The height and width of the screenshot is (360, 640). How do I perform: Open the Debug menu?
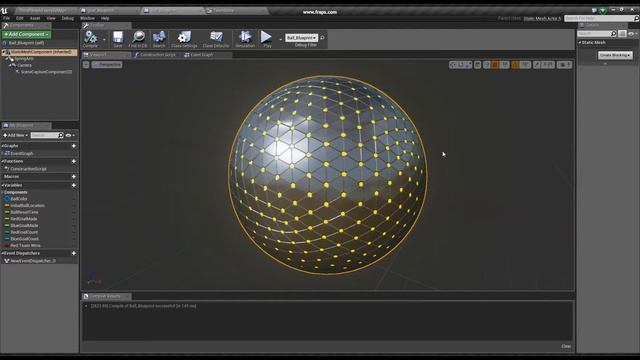pos(68,18)
